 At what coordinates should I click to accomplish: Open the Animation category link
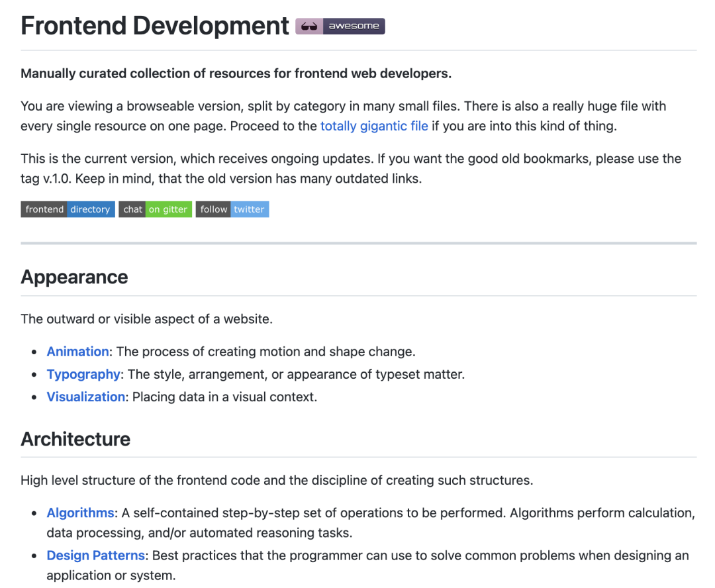click(77, 352)
